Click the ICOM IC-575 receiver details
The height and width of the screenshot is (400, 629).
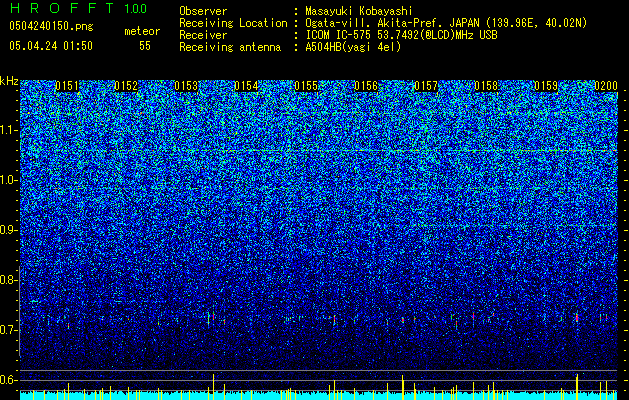[x=402, y=35]
